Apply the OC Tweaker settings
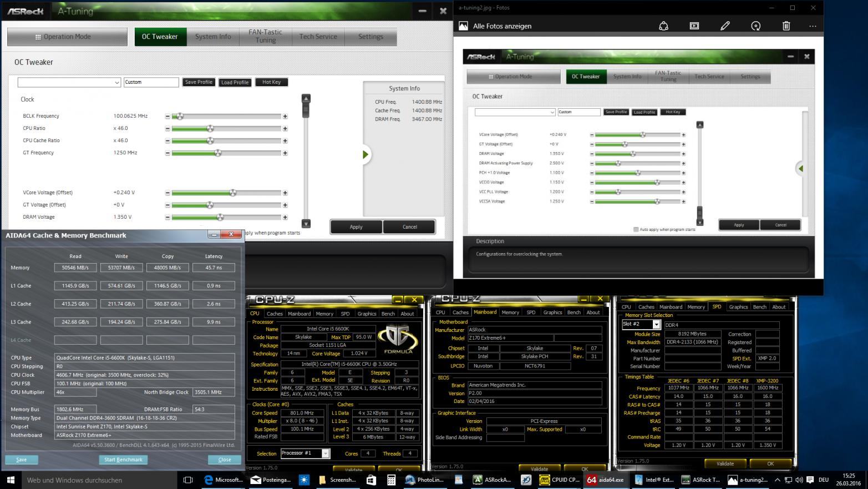The height and width of the screenshot is (489, 868). pos(356,226)
